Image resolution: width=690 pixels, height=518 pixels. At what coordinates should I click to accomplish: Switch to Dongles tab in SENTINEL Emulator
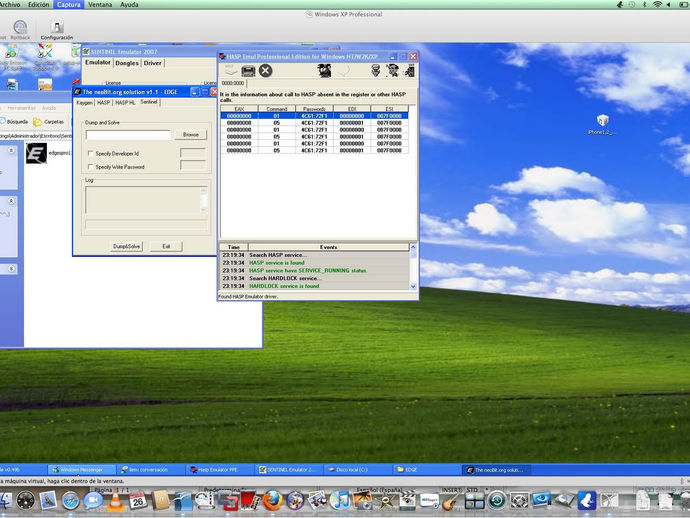127,63
